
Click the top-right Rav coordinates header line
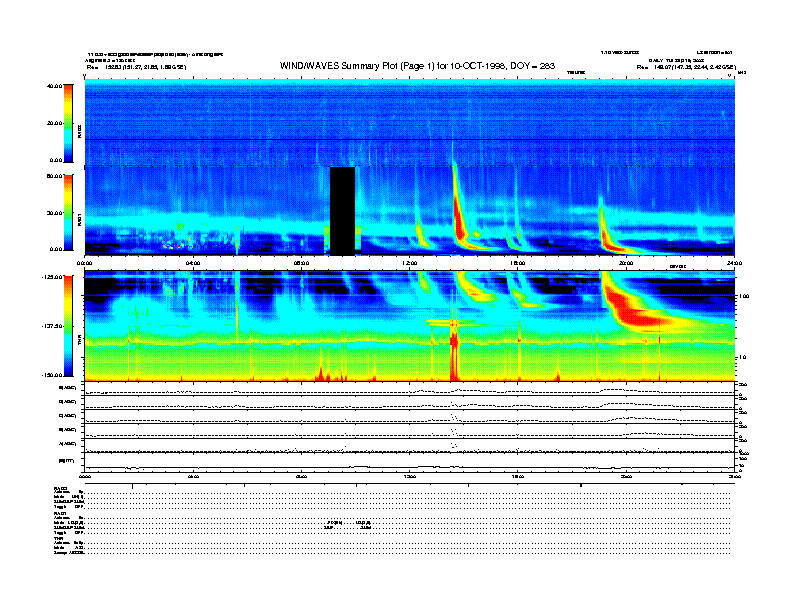pyautogui.click(x=686, y=67)
